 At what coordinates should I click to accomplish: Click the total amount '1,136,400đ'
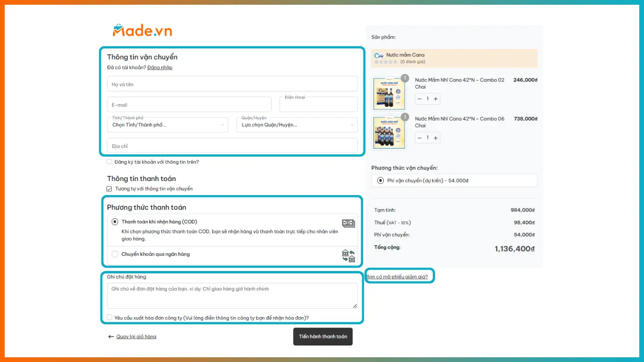pos(515,248)
